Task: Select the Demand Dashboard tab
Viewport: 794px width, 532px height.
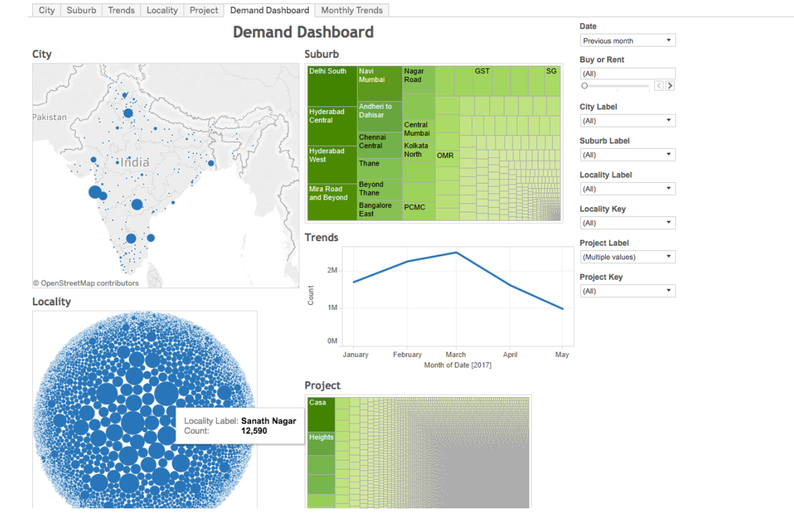Action: tap(269, 10)
